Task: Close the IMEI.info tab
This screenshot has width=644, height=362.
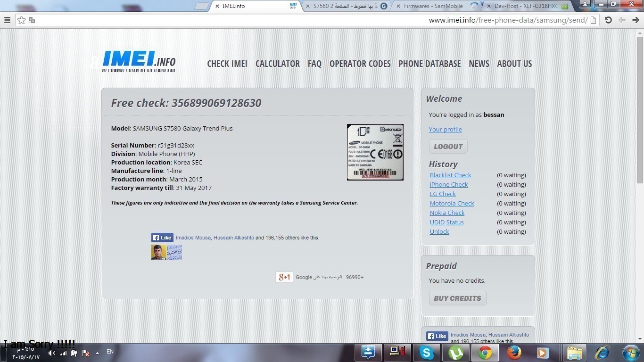Action: tap(217, 6)
